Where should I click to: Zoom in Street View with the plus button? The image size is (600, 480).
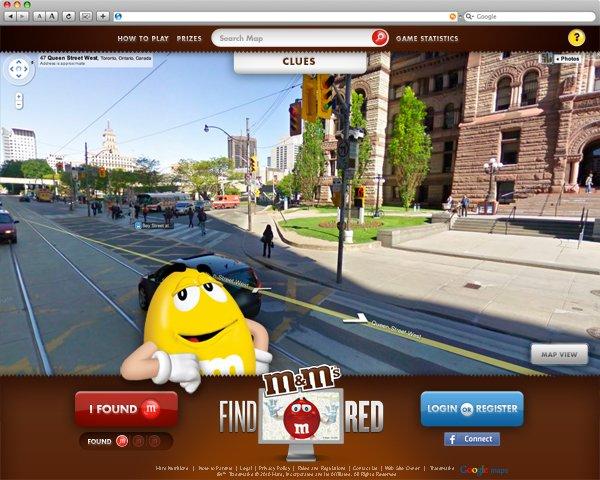[19, 96]
